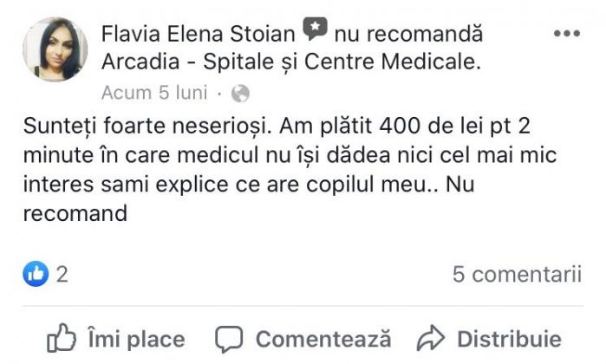Image resolution: width=606 pixels, height=364 pixels.
Task: Show who reacted via count 2
Action: (x=62, y=275)
